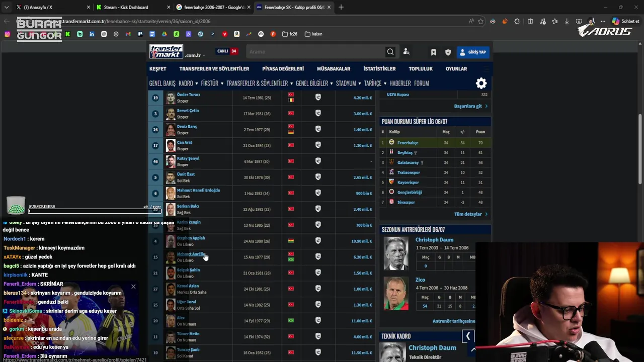Open HABERLER sub-navigation link

400,83
